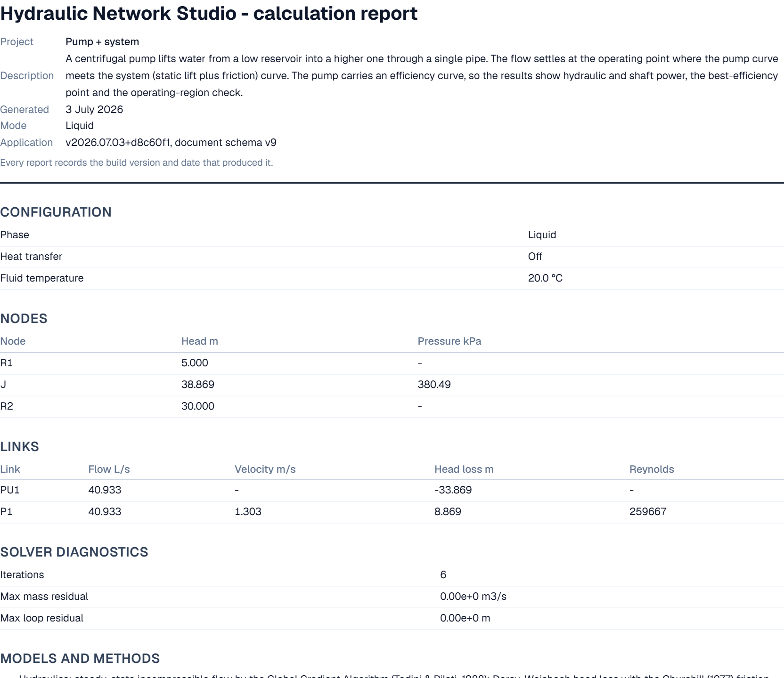Click Max mass residual '0.00e+0 m3/s'
The image size is (784, 678).
(x=473, y=596)
